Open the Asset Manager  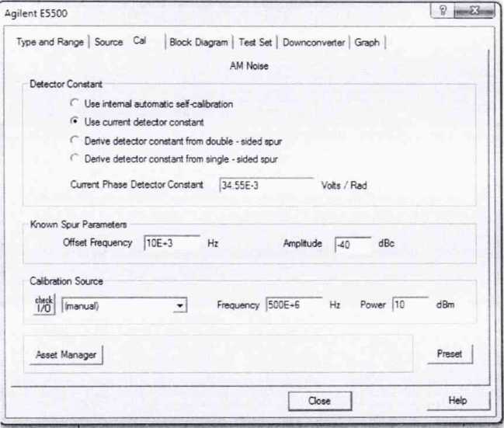point(66,355)
